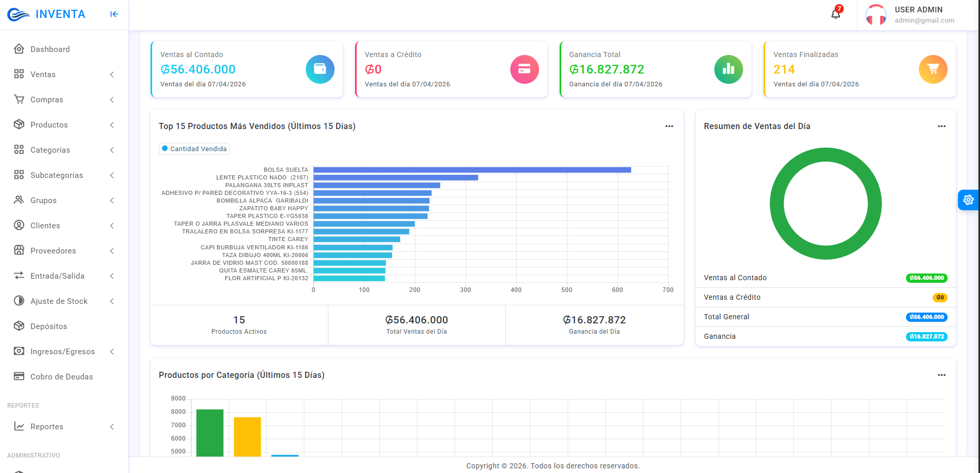Screen dimensions: 980x473
Task: Open options menu for Productos por Categoría
Action: coord(941,375)
